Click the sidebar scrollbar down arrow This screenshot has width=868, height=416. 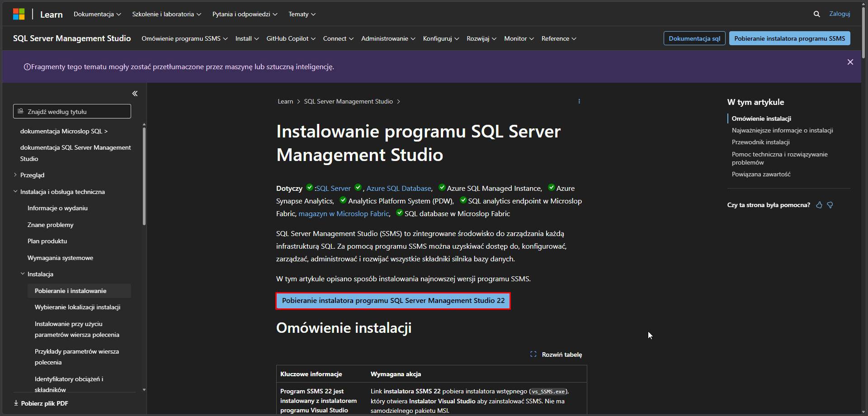(x=144, y=389)
